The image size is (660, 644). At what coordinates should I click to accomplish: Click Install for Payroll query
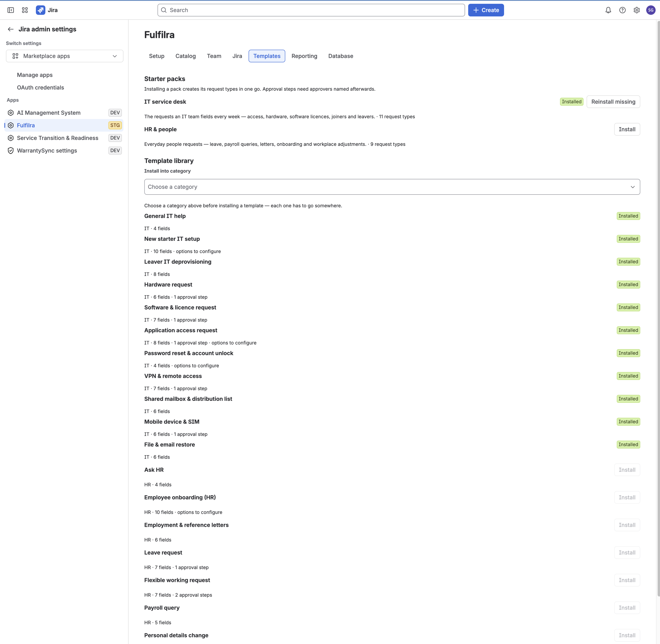tap(627, 608)
